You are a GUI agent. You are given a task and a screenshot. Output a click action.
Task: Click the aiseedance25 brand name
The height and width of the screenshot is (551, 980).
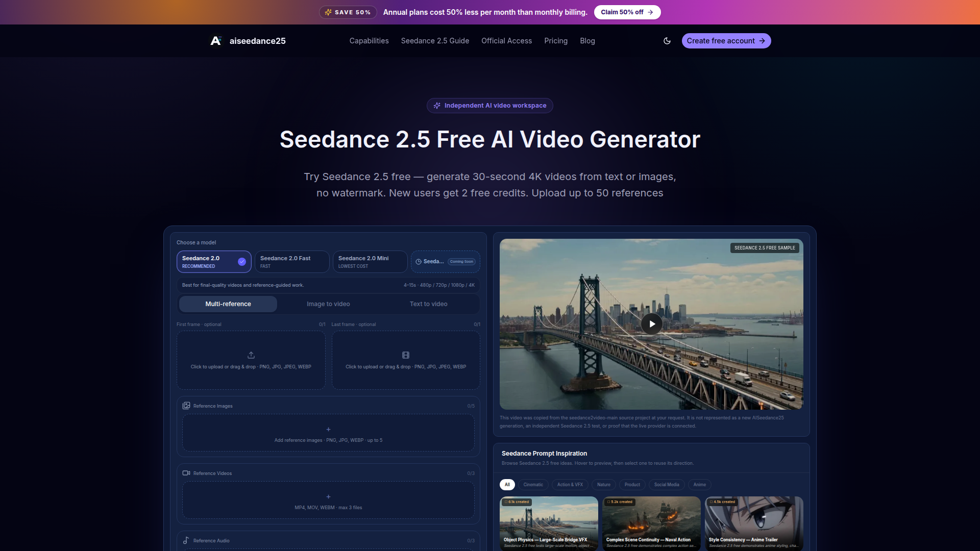[258, 41]
